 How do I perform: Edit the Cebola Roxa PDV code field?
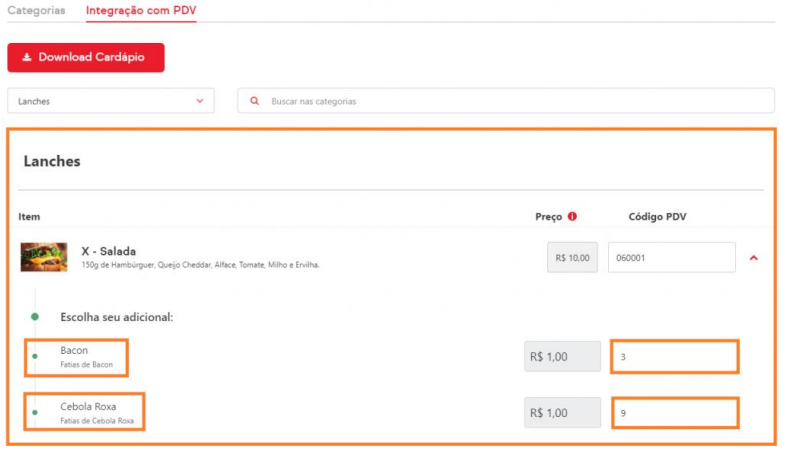pyautogui.click(x=674, y=413)
